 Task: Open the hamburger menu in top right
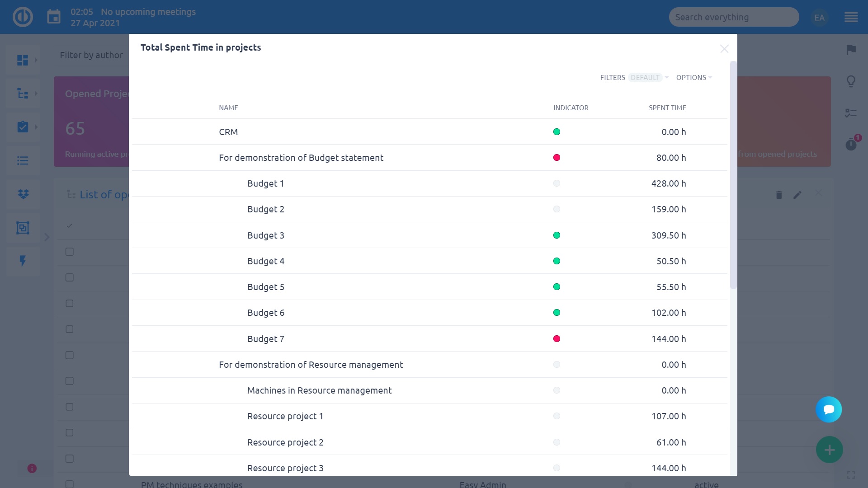[x=851, y=17]
